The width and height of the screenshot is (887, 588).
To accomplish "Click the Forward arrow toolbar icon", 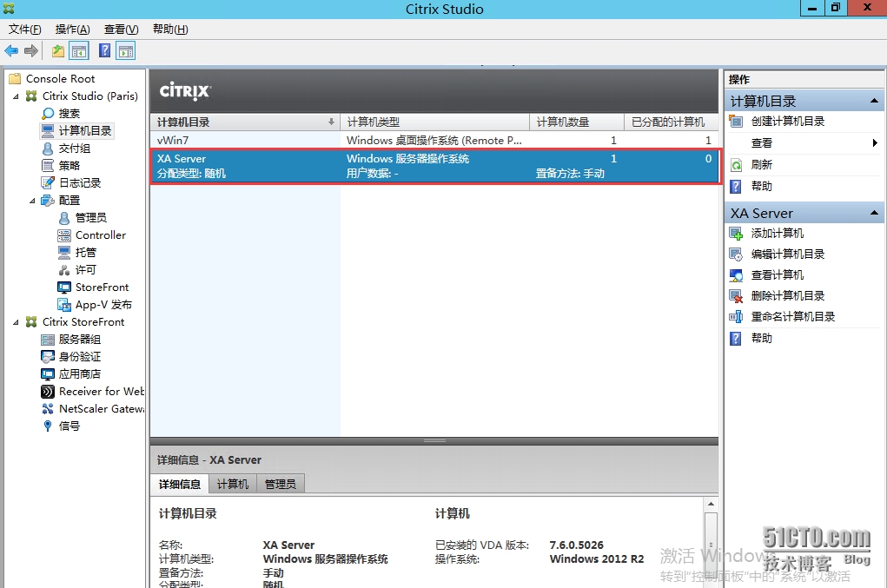I will pos(31,51).
